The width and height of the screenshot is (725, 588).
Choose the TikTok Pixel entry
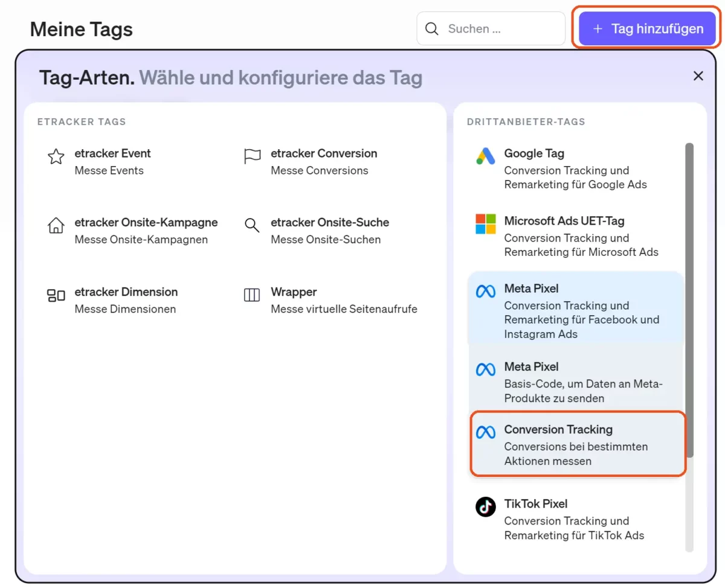[x=576, y=519]
